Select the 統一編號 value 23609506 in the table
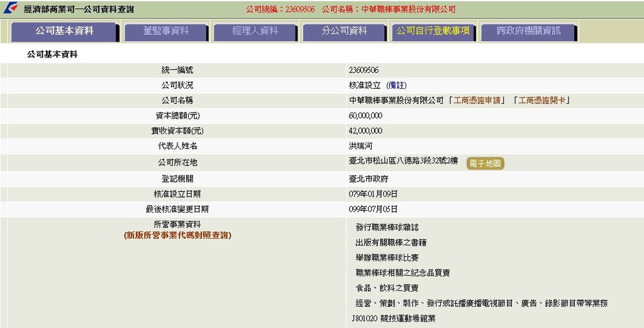This screenshot has width=644, height=328. 364,71
